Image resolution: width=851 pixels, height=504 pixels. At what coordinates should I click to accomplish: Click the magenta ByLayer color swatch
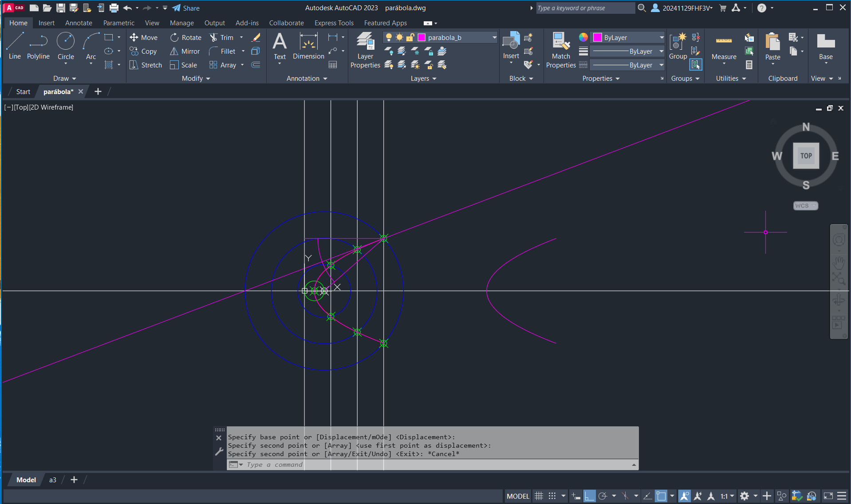(x=598, y=38)
